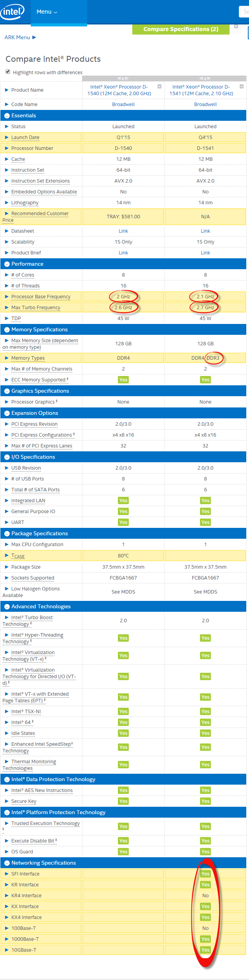The image size is (249, 980).
Task: Remove Xeon D-1540 from comparison
Action: click(x=159, y=86)
